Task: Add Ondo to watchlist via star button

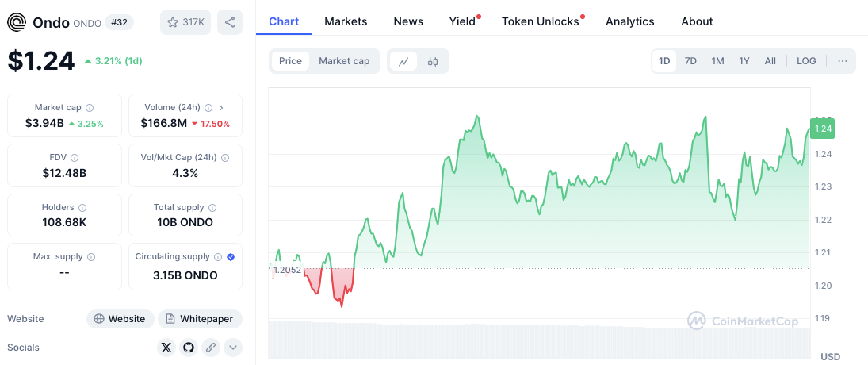Action: click(185, 22)
